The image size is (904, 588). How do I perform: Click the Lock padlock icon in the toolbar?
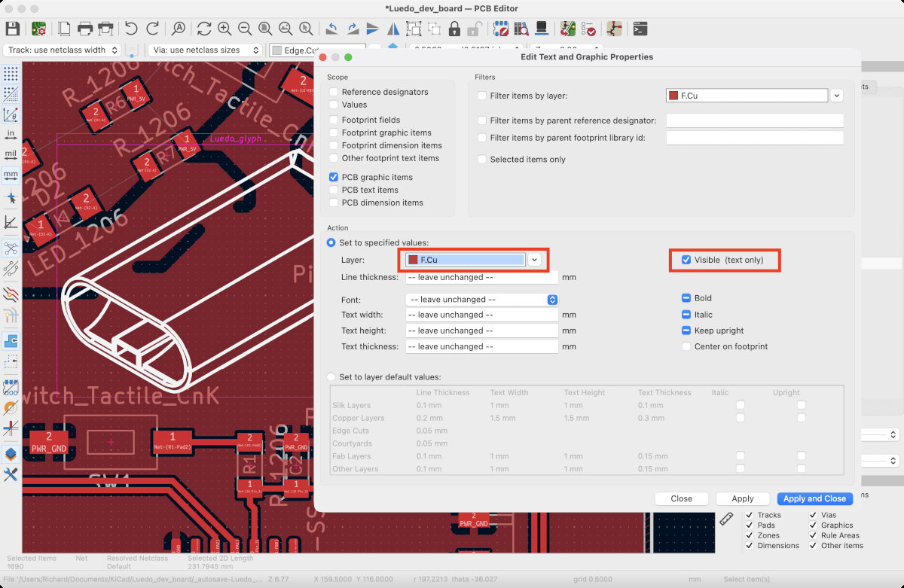454,29
